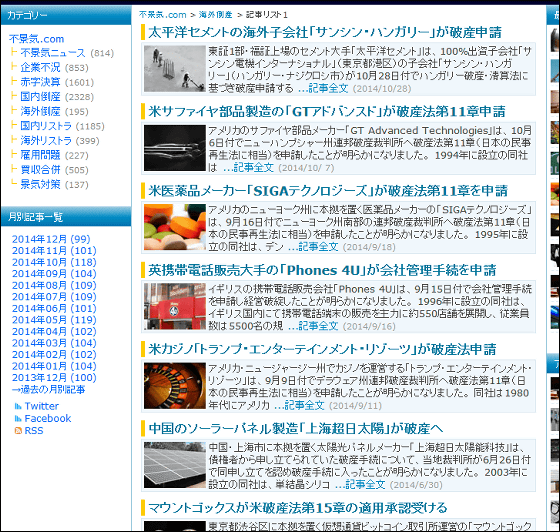Select 海外倒産 category (195)
The width and height of the screenshot is (560, 532).
[40, 111]
